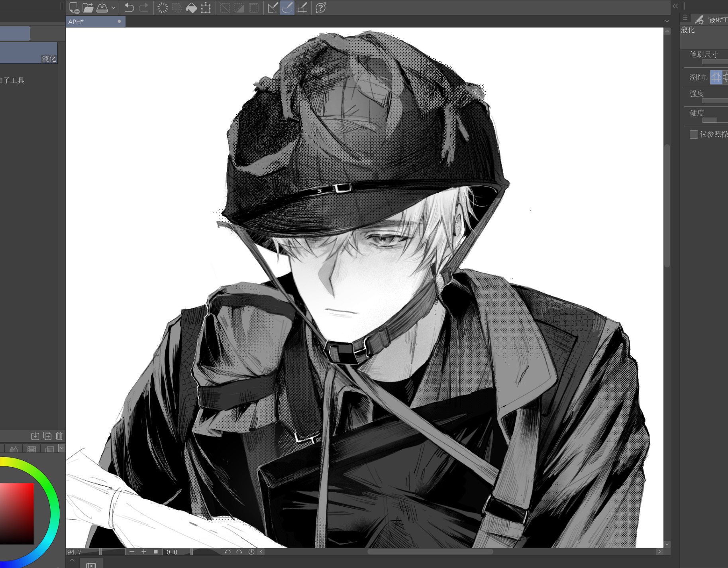Click the Invert Selected Area icon
Image resolution: width=728 pixels, height=568 pixels.
[x=239, y=8]
